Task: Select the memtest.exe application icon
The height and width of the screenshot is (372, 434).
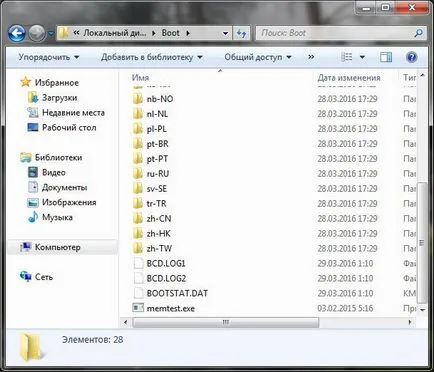Action: pyautogui.click(x=138, y=308)
